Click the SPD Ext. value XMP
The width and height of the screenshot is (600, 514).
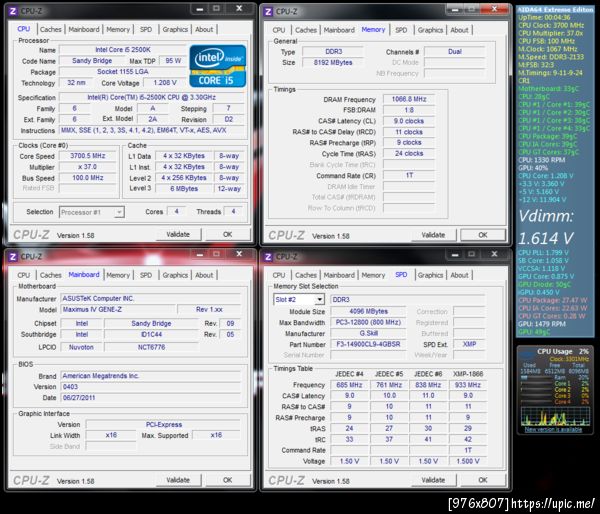pyautogui.click(x=470, y=344)
